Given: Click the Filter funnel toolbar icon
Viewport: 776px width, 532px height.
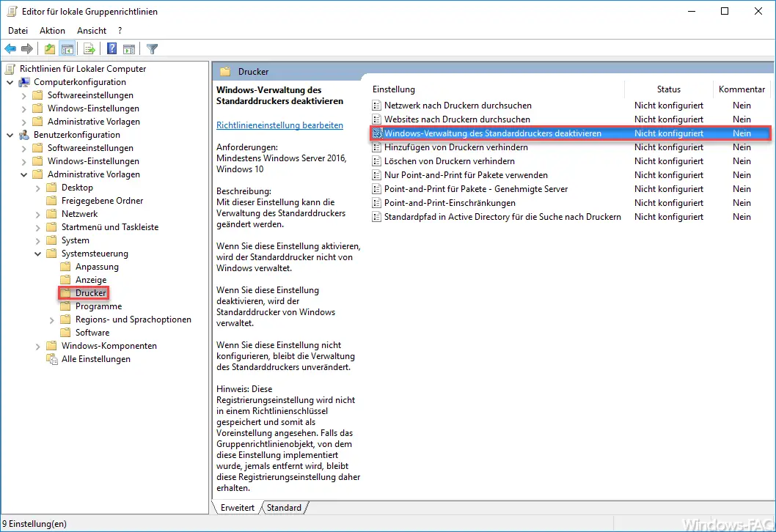Looking at the screenshot, I should point(153,48).
